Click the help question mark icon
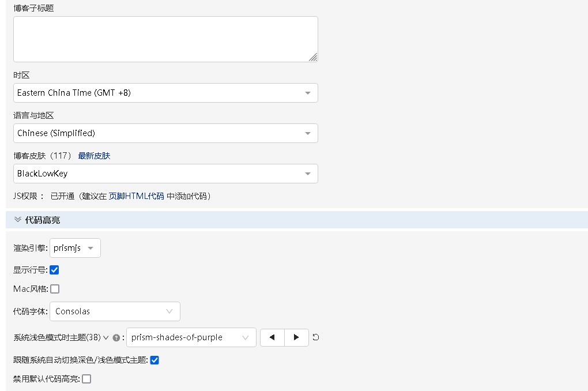 click(x=116, y=338)
